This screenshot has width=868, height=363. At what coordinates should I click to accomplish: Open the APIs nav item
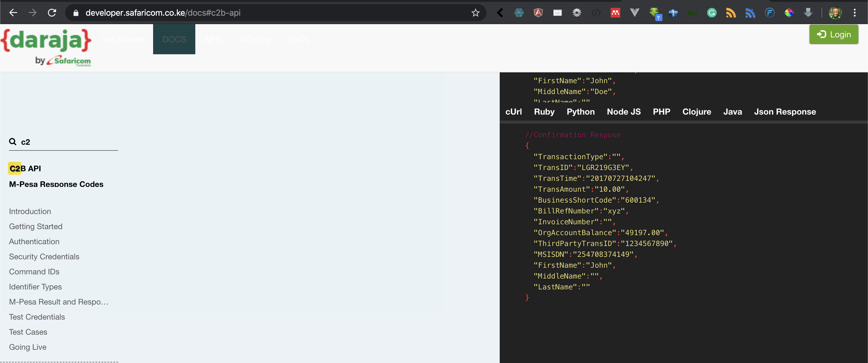pos(213,39)
